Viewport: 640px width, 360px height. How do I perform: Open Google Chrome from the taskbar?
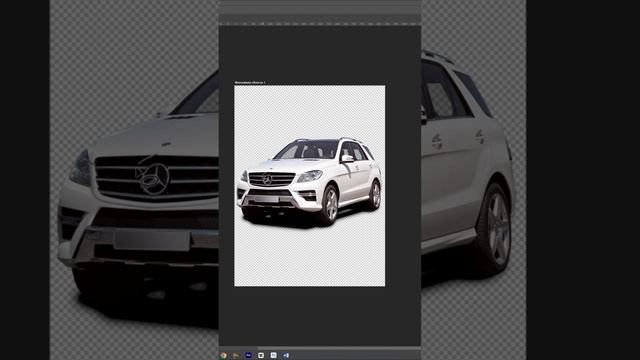pos(223,356)
